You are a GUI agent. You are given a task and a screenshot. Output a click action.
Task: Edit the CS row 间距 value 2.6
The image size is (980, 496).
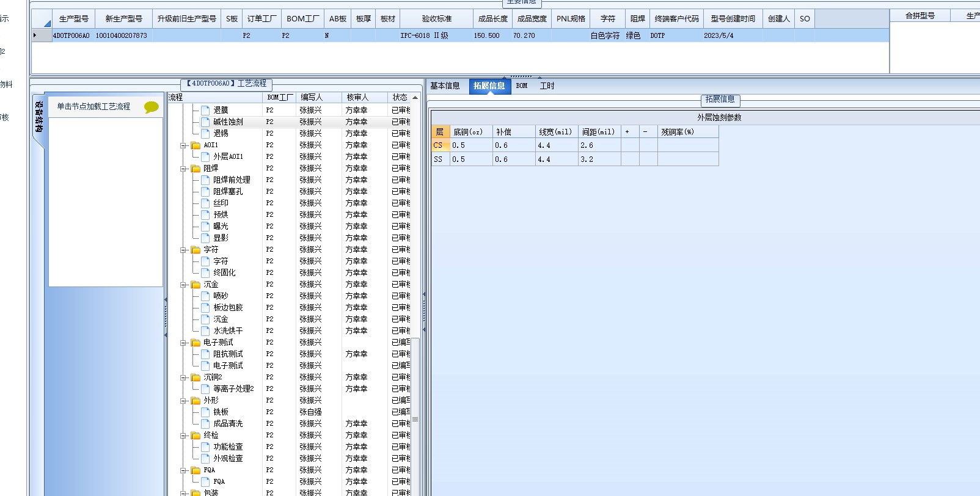point(599,145)
